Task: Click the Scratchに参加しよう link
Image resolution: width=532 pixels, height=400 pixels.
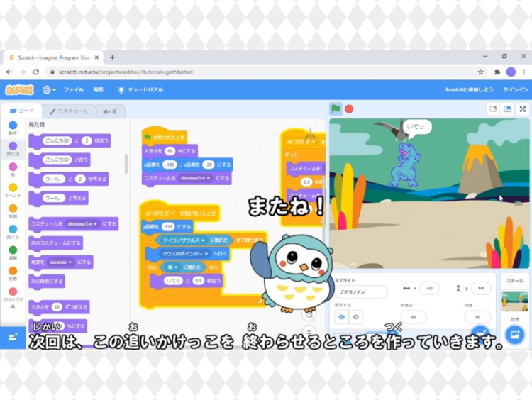Action: tap(469, 89)
